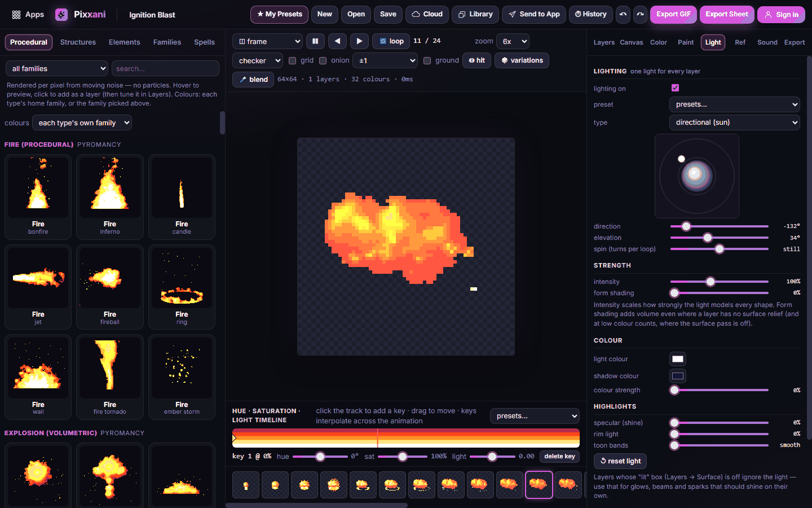Add the fire tornado effect
The width and height of the screenshot is (812, 508).
point(110,377)
